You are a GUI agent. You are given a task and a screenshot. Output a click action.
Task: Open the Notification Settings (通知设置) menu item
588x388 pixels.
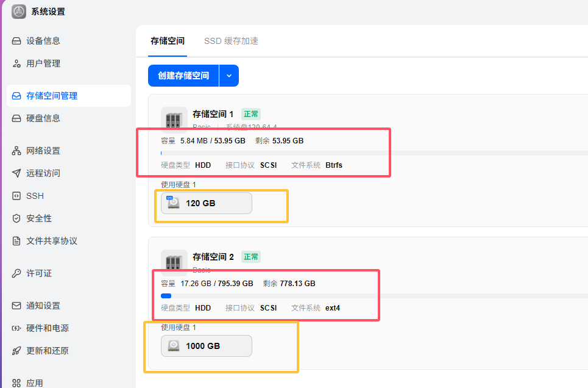[x=69, y=306]
